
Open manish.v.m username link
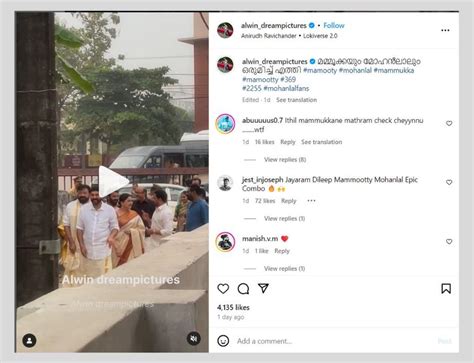pos(260,239)
